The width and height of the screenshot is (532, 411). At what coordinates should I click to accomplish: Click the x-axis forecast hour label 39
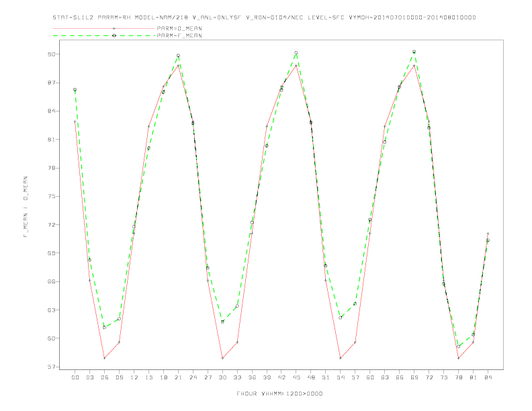[267, 377]
